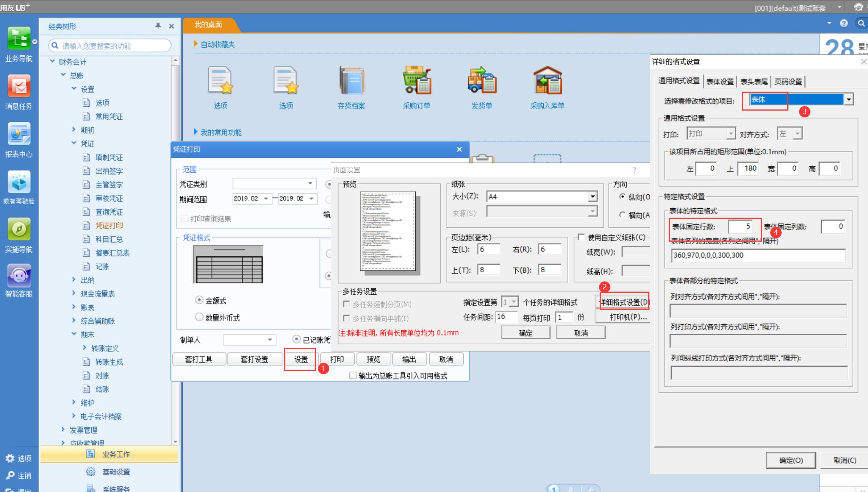Screen dimensions: 868x492
Task: Click the 设置 button in 凭证打印 dialog
Action: click(x=301, y=359)
